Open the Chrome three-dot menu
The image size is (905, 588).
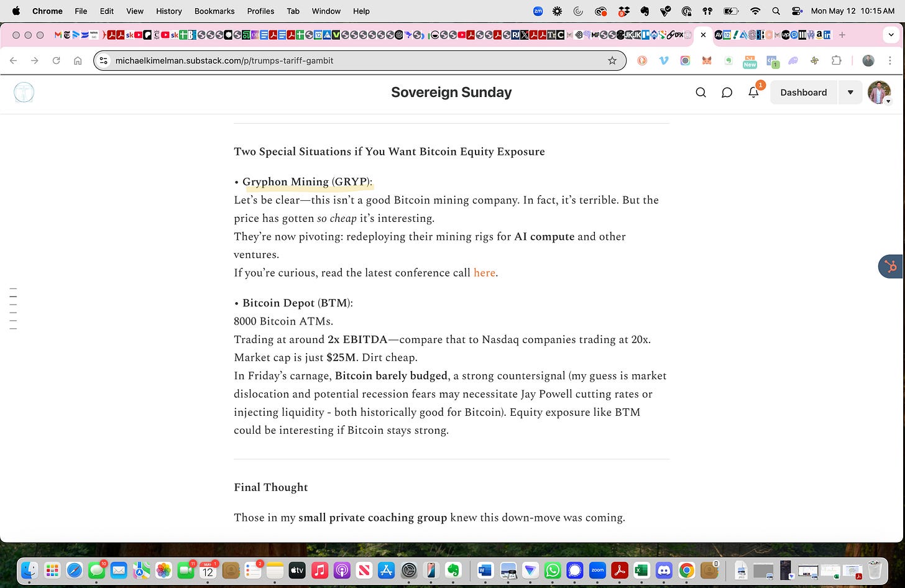click(x=890, y=60)
